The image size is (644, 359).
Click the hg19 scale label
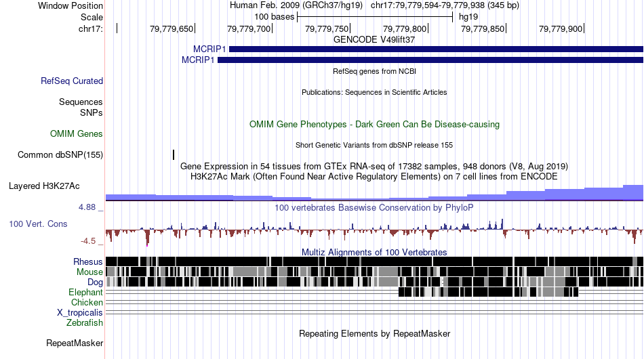click(468, 17)
